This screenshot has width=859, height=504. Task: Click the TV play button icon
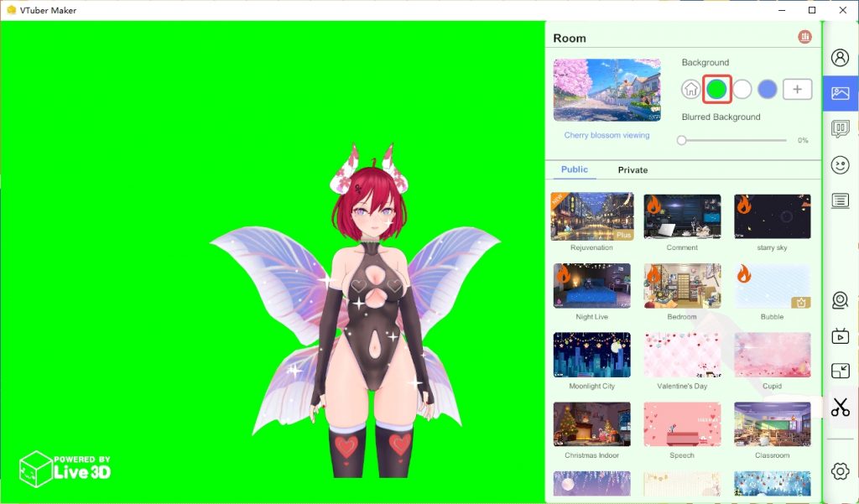840,335
